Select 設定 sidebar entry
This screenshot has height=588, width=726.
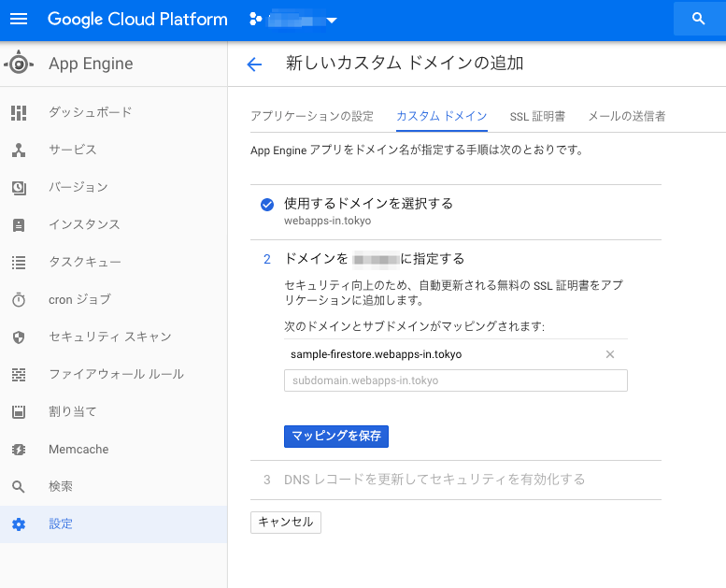(113, 524)
